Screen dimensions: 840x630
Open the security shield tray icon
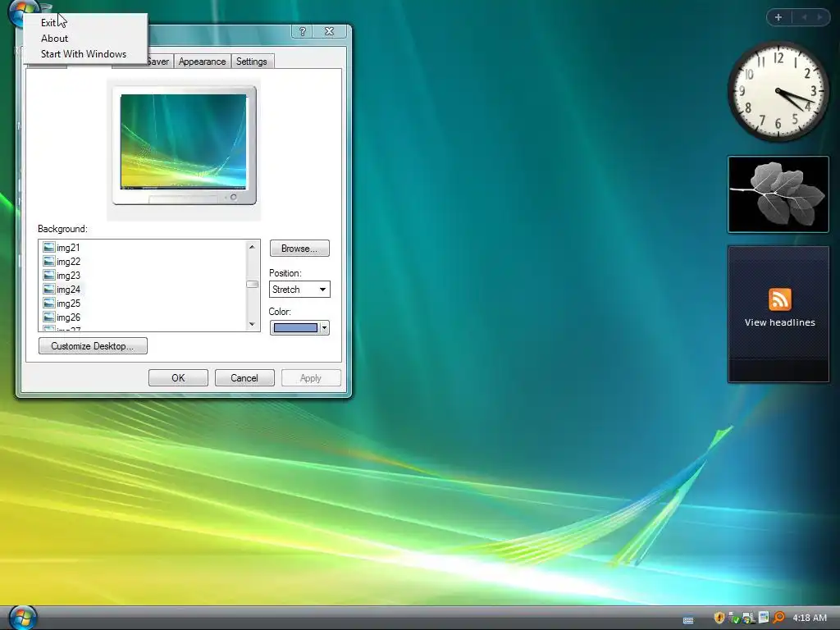coord(719,618)
